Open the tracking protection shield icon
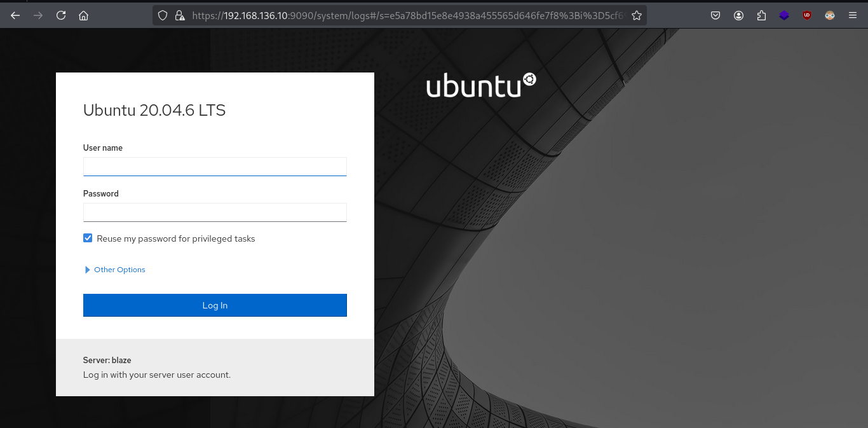Screen dimensions: 868x428 pyautogui.click(x=163, y=15)
